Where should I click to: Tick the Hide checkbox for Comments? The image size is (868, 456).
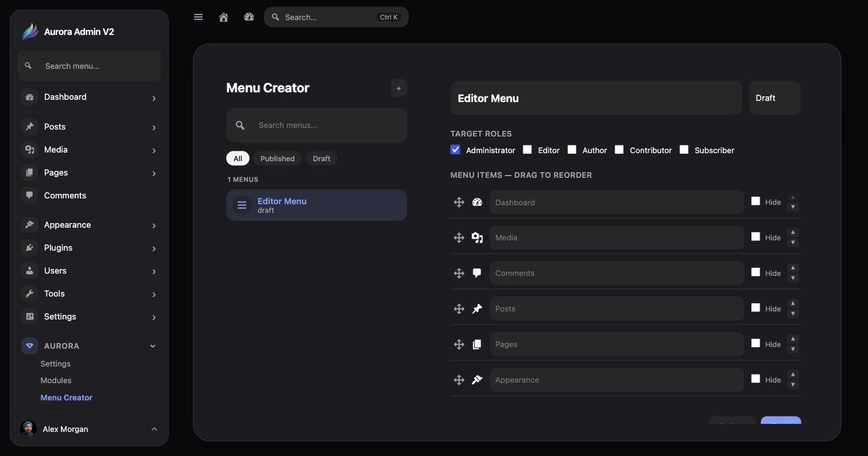click(755, 272)
